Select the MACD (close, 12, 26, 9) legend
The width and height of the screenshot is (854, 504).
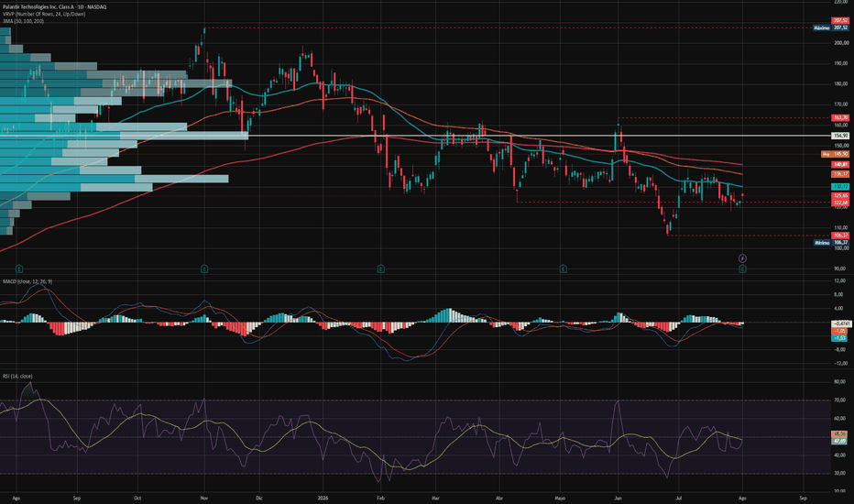pos(27,281)
